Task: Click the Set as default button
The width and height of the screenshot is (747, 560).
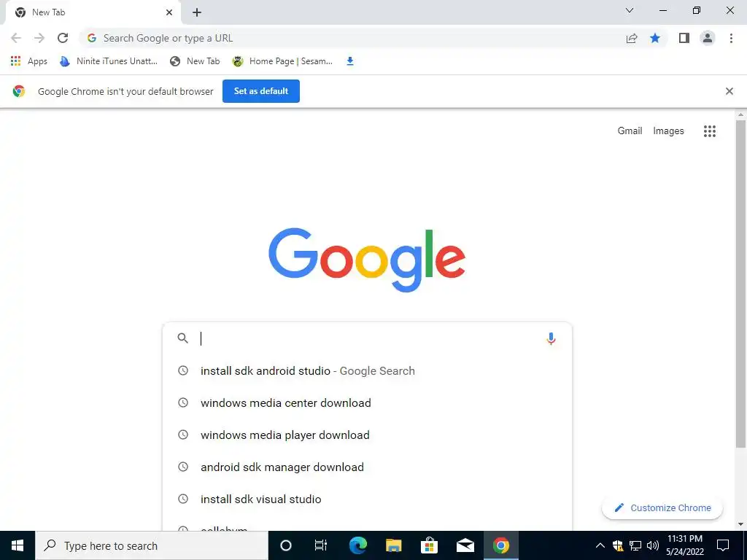Action: [261, 91]
